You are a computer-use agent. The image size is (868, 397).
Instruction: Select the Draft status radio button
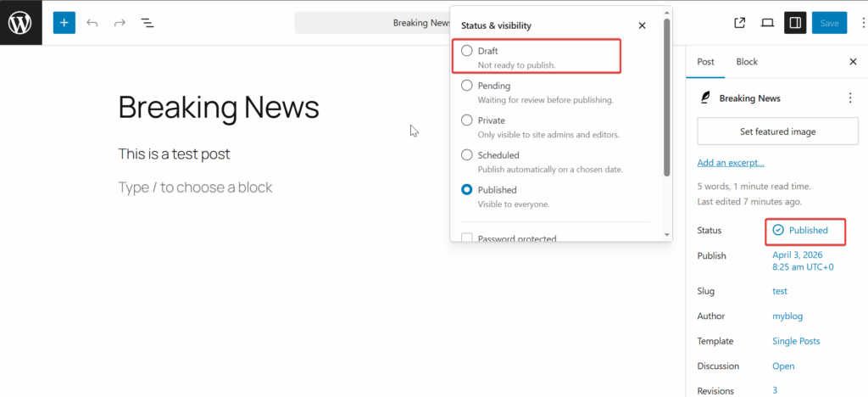pyautogui.click(x=467, y=51)
